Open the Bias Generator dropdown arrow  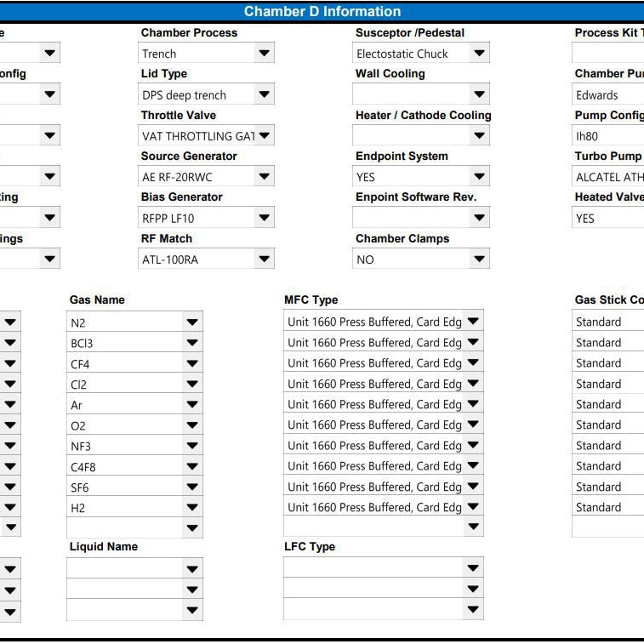[264, 218]
